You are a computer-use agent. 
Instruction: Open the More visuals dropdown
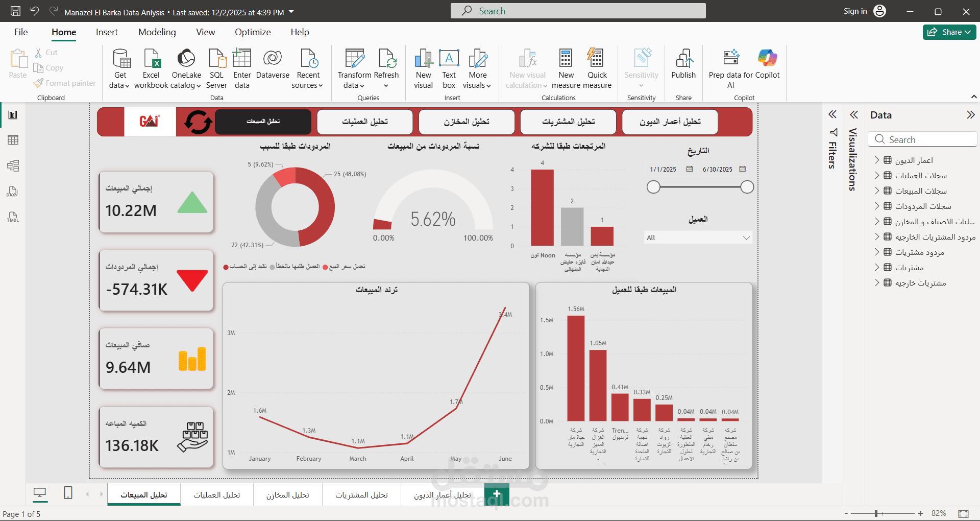pyautogui.click(x=477, y=68)
